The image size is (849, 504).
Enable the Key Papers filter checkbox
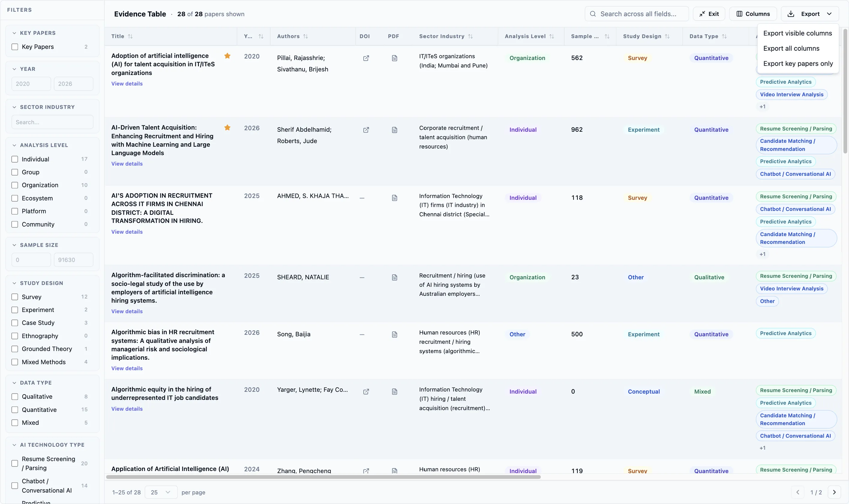pyautogui.click(x=15, y=47)
